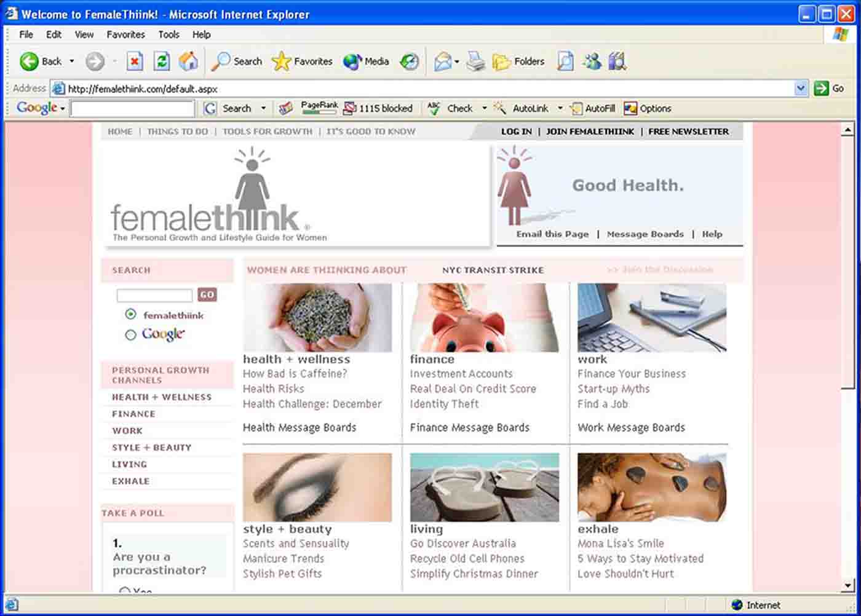861x616 pixels.
Task: Click the site search GO button
Action: coord(207,294)
